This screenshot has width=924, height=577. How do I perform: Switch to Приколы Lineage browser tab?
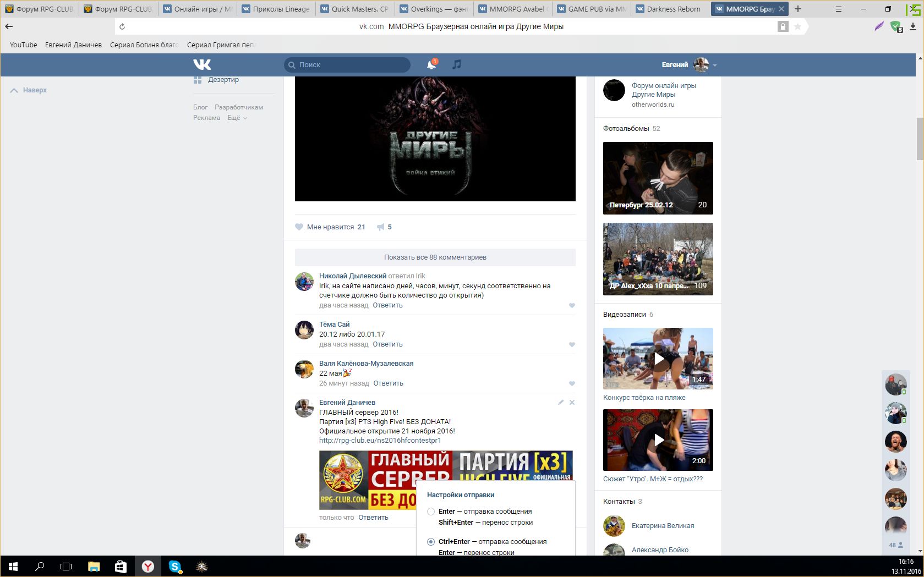[x=281, y=9]
